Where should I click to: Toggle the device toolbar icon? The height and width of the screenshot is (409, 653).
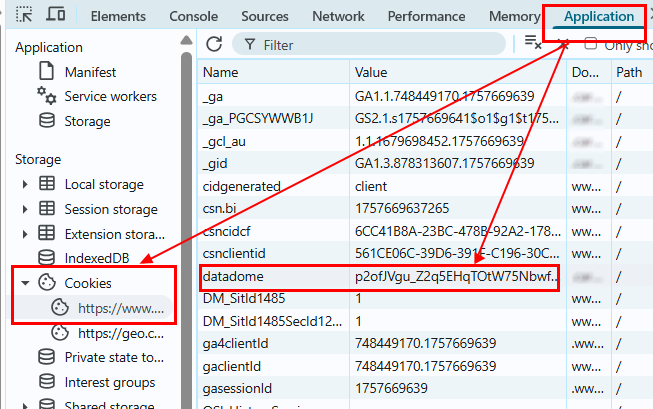point(56,16)
